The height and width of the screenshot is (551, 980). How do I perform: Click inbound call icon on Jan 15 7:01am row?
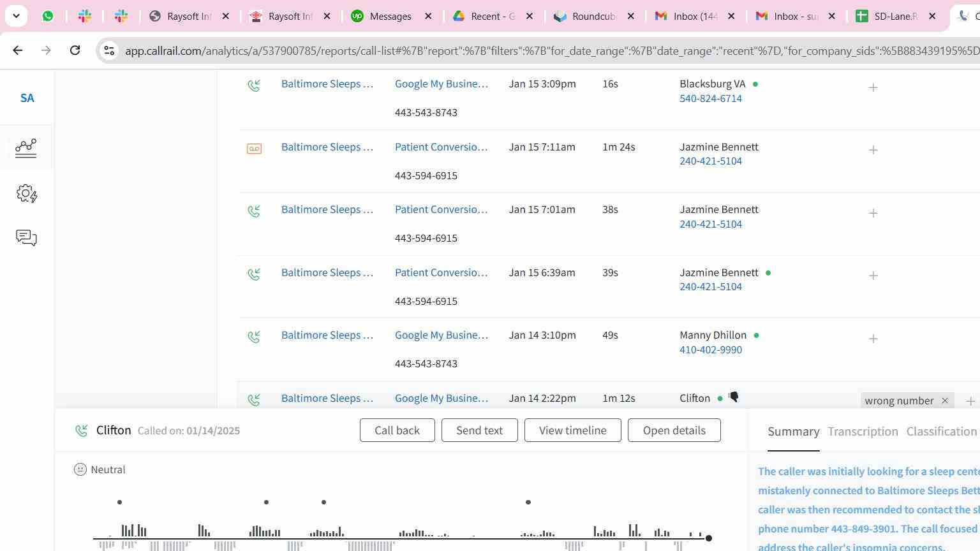click(x=254, y=211)
